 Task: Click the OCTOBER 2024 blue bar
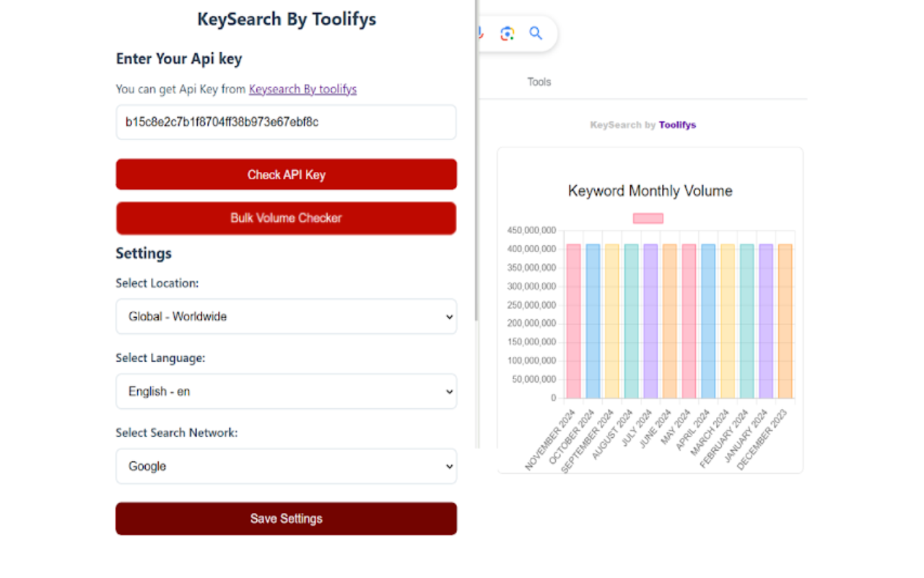coord(593,322)
